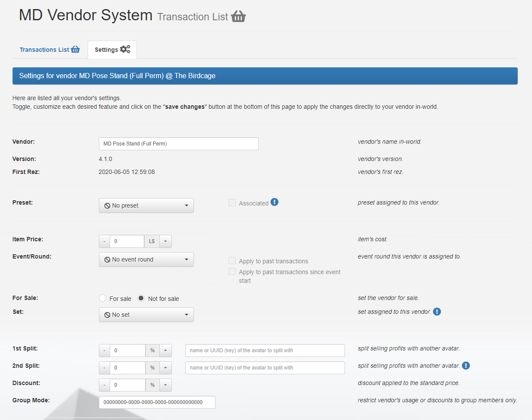Open the No set dropdown

coord(146,315)
